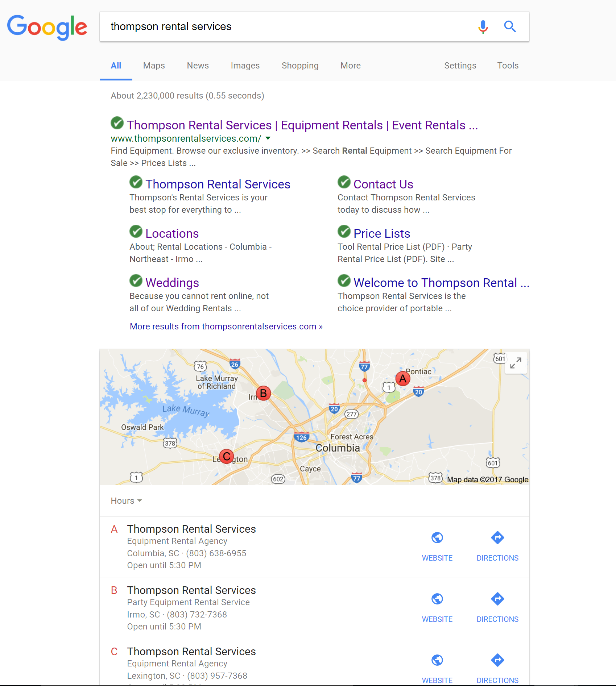Open the Weddings sitelink

(x=172, y=283)
